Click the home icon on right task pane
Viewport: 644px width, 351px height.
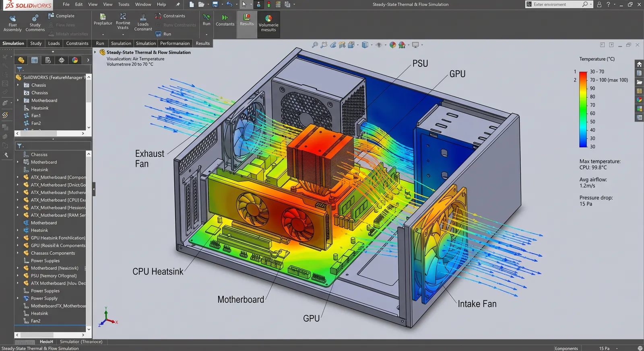[639, 64]
